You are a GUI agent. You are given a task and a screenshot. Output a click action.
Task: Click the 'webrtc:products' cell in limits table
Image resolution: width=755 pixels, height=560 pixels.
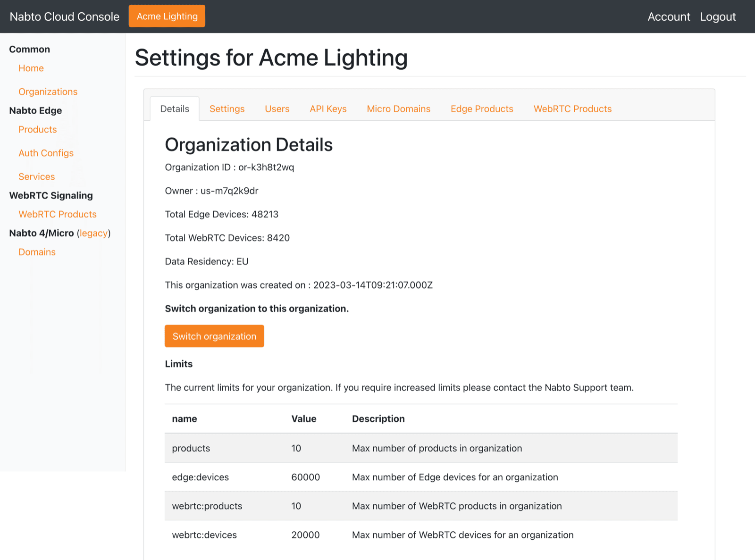coord(207,506)
